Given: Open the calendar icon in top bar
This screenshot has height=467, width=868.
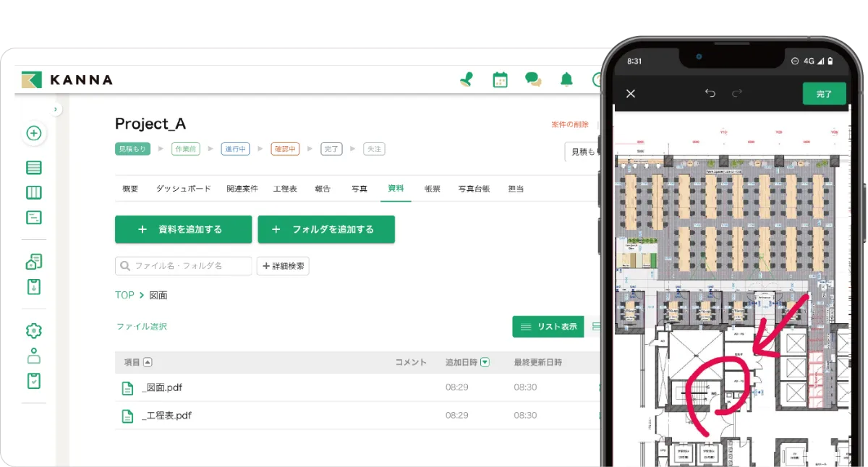Looking at the screenshot, I should point(500,80).
